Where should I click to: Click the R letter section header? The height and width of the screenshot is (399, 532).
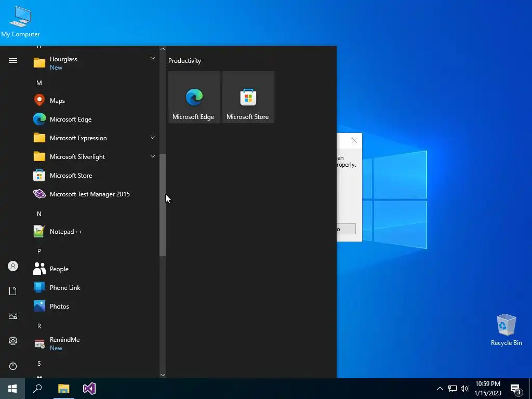tap(39, 326)
